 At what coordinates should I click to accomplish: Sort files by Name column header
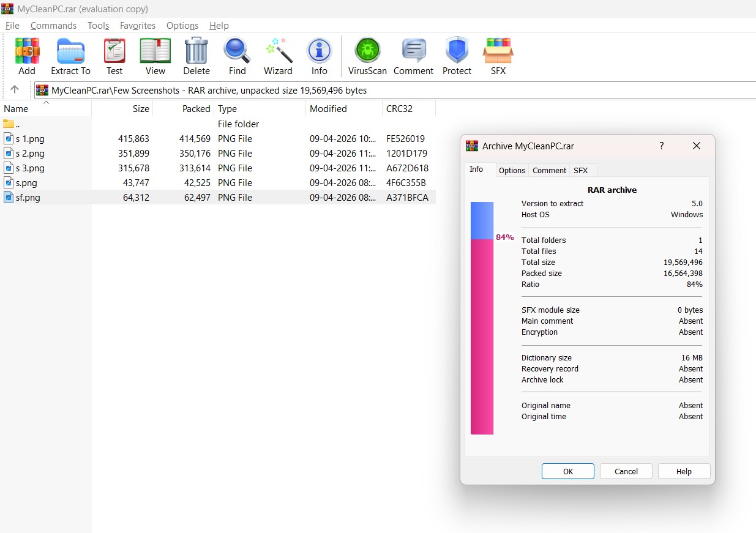(x=46, y=109)
